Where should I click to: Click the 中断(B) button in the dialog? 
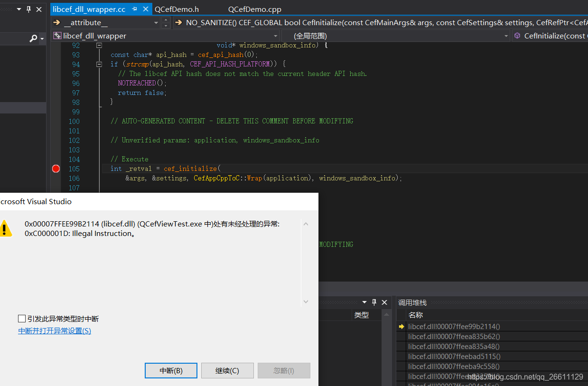tap(171, 370)
